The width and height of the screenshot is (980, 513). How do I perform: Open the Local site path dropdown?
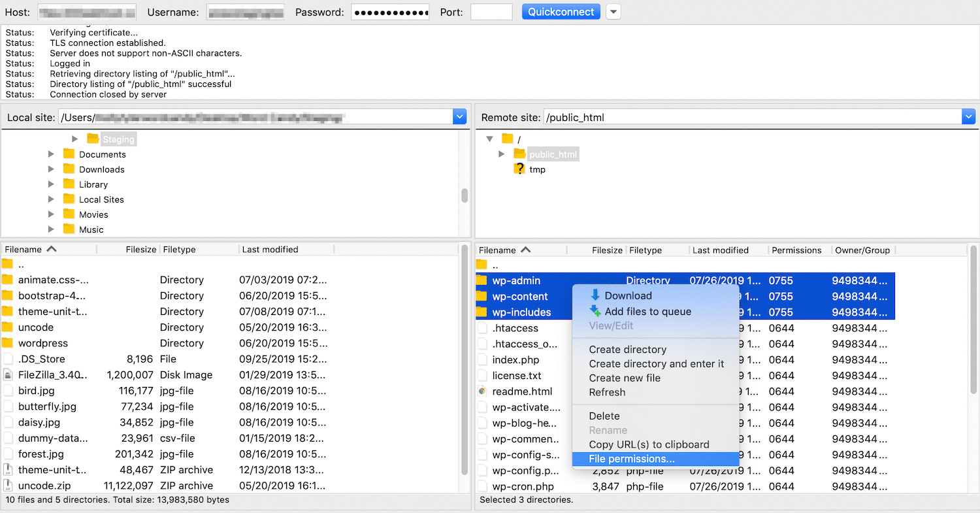tap(459, 116)
